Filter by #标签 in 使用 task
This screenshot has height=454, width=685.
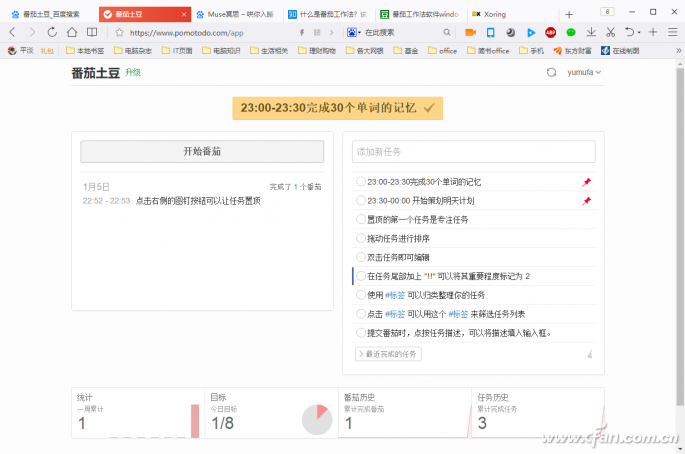(x=395, y=295)
